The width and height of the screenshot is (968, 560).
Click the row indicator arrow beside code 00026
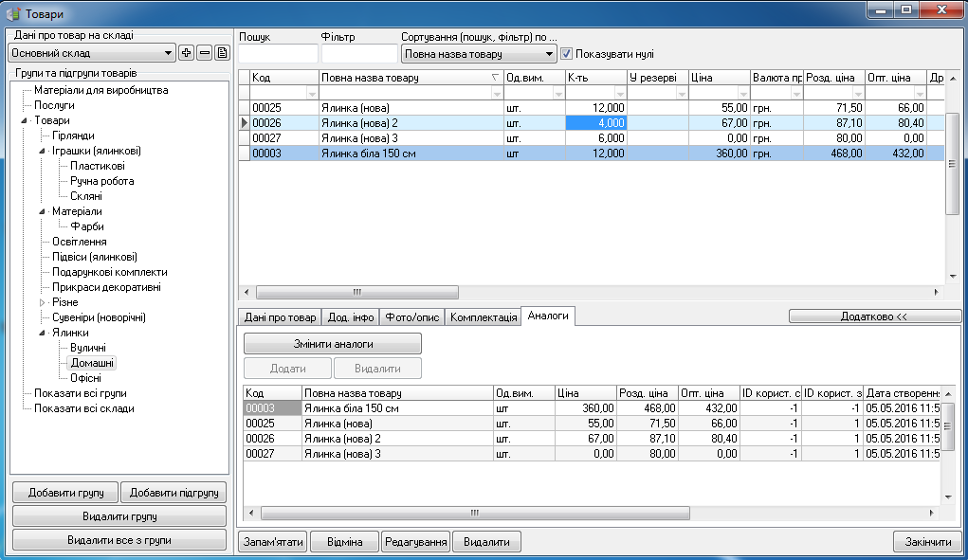point(244,123)
